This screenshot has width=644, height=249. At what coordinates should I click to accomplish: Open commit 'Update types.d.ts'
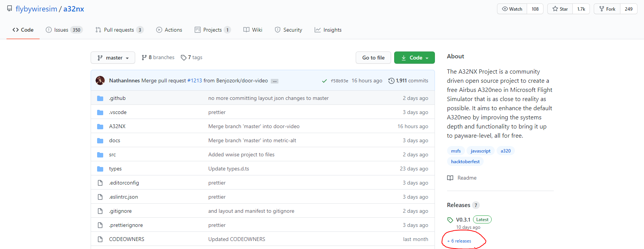(229, 169)
